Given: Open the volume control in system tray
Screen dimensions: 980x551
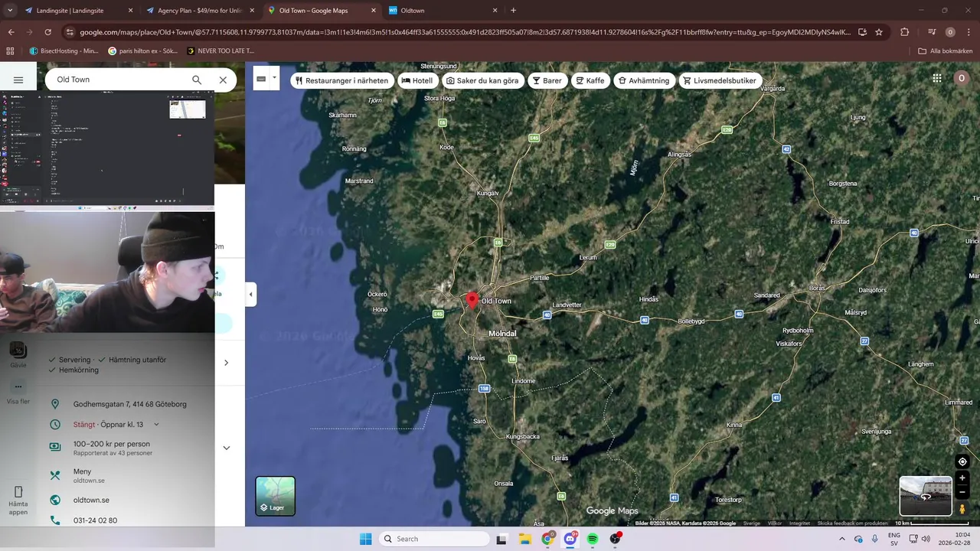Looking at the screenshot, I should pos(926,539).
